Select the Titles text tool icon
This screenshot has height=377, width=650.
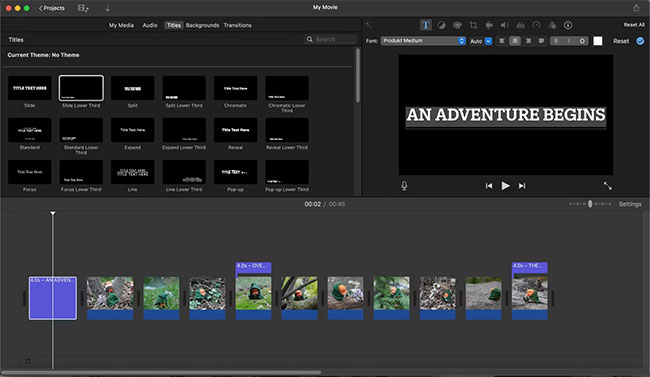[x=425, y=25]
